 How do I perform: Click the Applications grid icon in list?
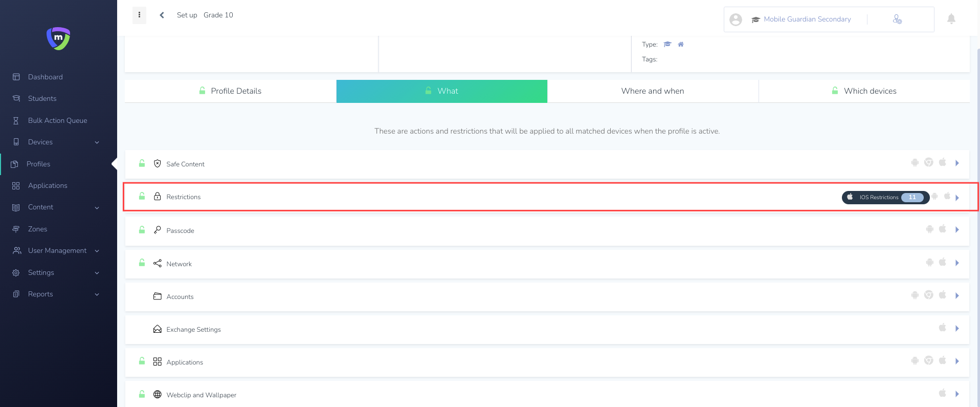tap(158, 361)
